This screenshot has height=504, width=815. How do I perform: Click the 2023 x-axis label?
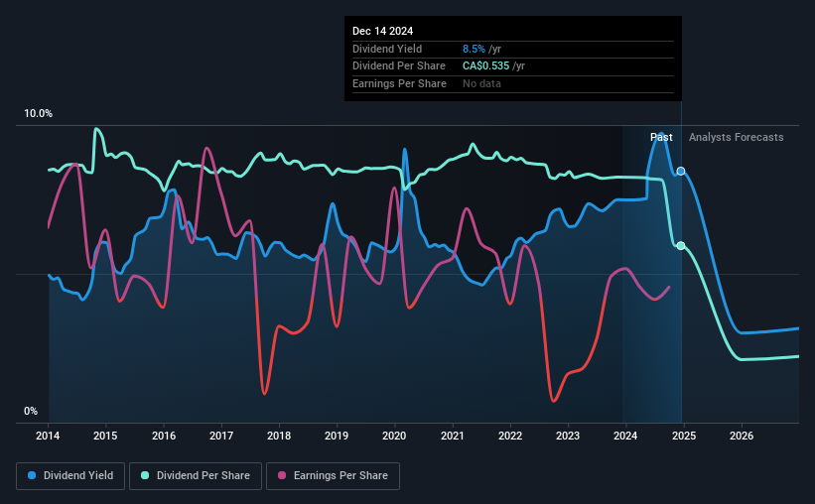(x=568, y=436)
